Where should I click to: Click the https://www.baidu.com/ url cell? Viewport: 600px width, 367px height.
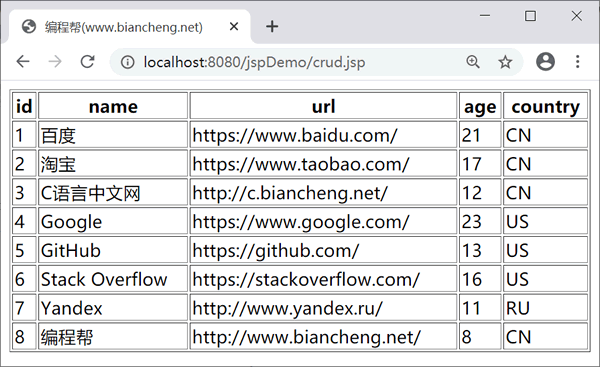coord(323,135)
